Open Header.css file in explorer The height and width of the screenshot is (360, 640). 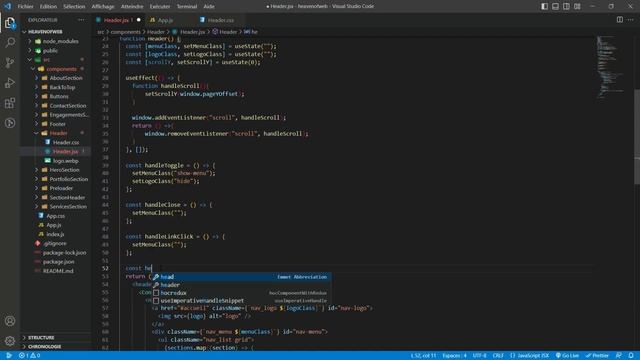(x=65, y=142)
